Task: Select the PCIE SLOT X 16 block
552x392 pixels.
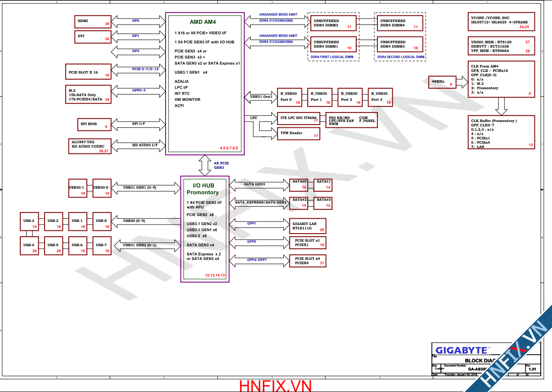Action: 88,72
